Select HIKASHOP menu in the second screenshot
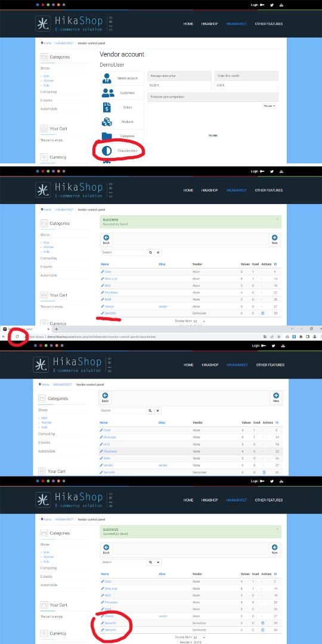This screenshot has width=322, height=644. [x=209, y=190]
